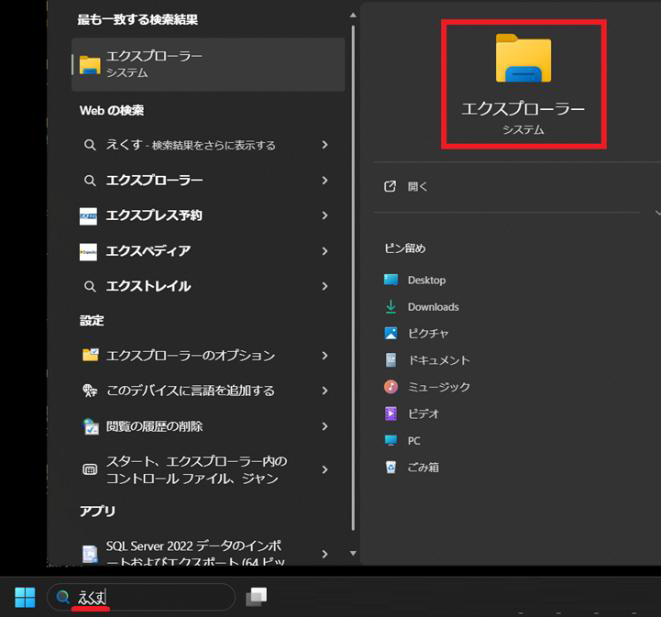This screenshot has width=661, height=617.
Task: Click the magnifier icon beside エクストレイル
Action: [89, 287]
